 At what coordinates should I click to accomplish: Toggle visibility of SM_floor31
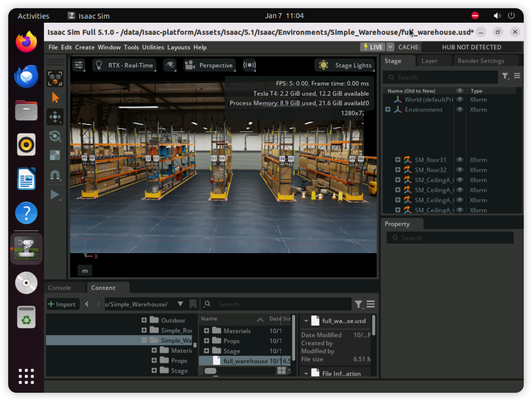(x=460, y=160)
